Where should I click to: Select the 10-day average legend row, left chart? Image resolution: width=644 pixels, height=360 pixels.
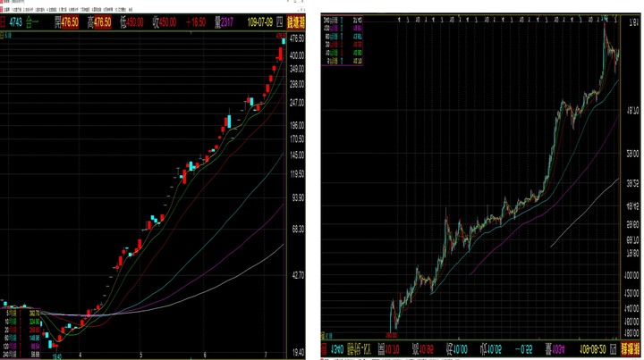21,322
